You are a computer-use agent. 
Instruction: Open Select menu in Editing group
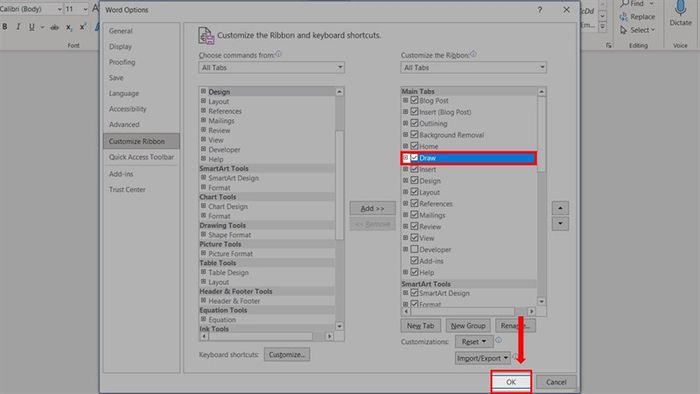tap(637, 30)
